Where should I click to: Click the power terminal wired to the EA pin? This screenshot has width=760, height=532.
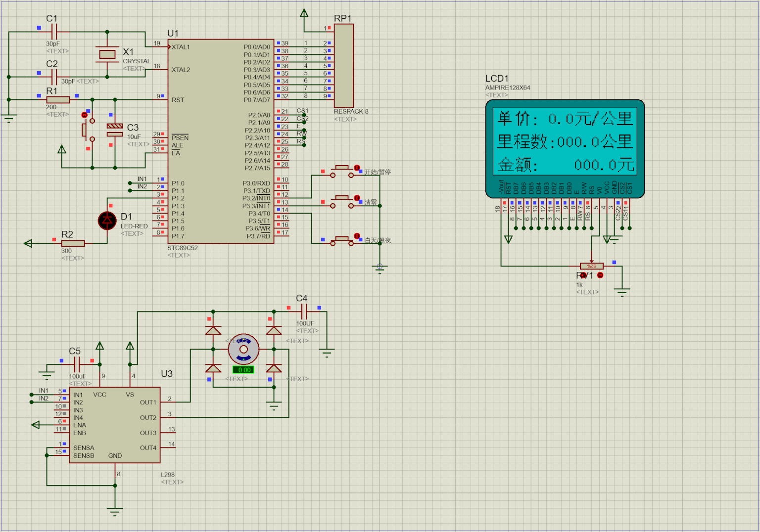(62, 150)
